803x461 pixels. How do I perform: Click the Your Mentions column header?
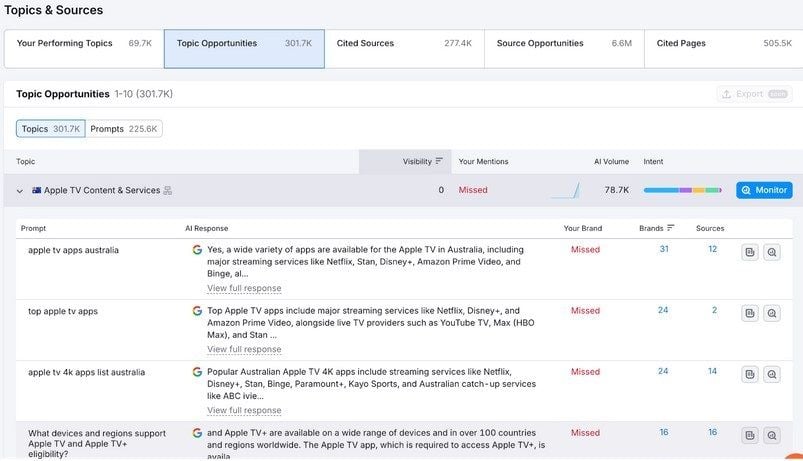click(x=483, y=161)
